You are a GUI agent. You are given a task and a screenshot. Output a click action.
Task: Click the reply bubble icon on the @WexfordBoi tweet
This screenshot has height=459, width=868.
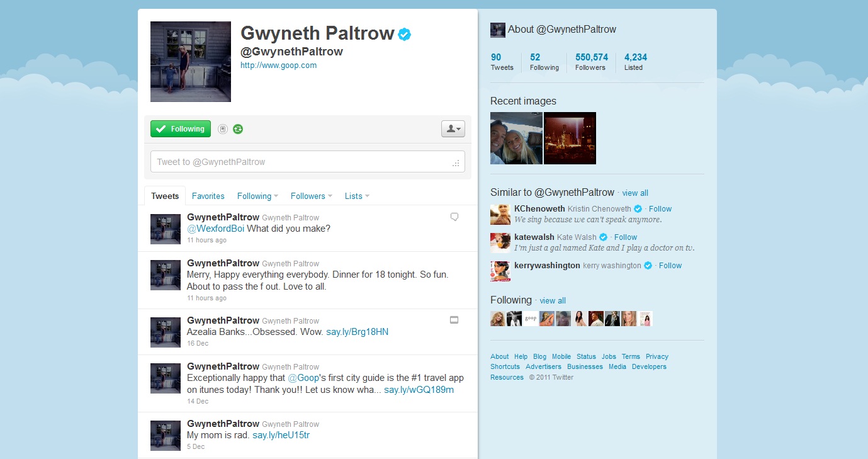tap(454, 217)
